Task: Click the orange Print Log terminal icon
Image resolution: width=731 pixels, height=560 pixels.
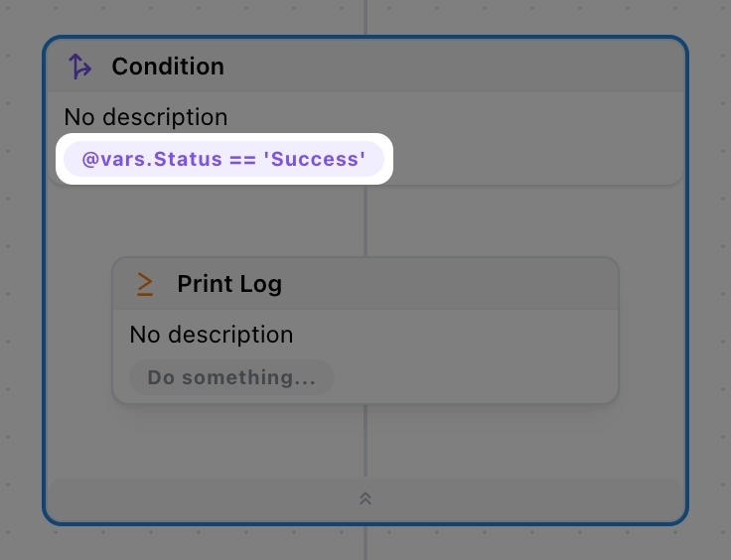Action: [x=145, y=284]
